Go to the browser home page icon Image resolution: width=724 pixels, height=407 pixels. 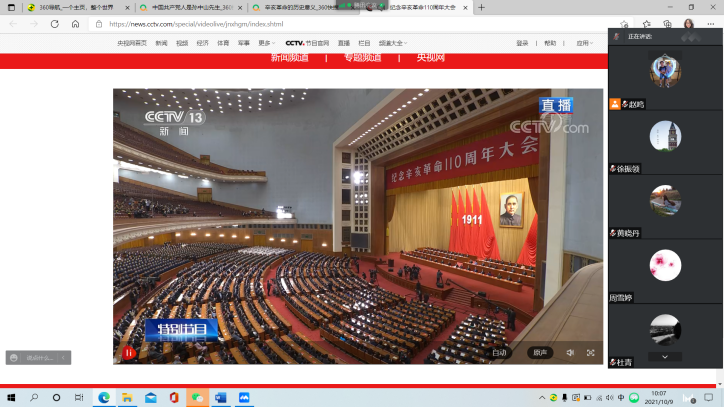pos(75,24)
